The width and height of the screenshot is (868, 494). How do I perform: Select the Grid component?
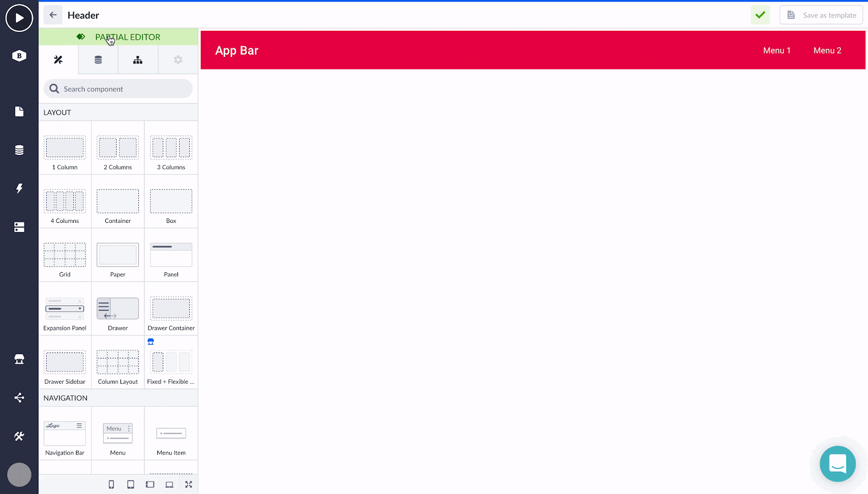[65, 255]
